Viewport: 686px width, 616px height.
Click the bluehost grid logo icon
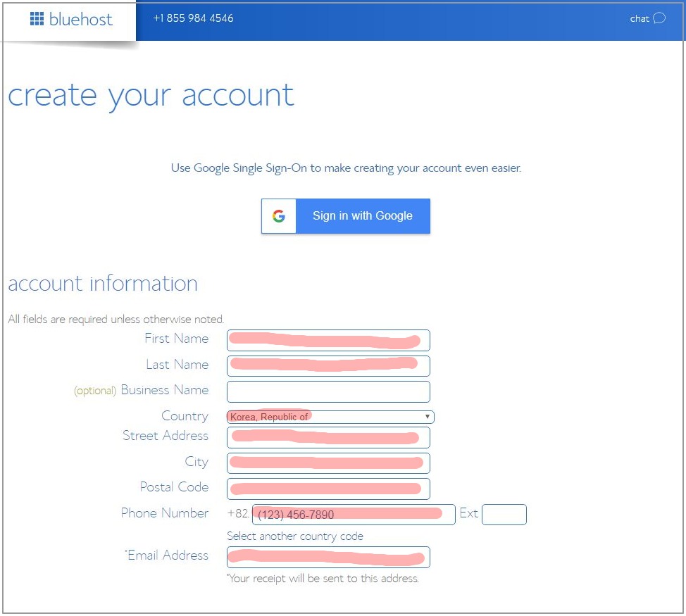pyautogui.click(x=37, y=19)
